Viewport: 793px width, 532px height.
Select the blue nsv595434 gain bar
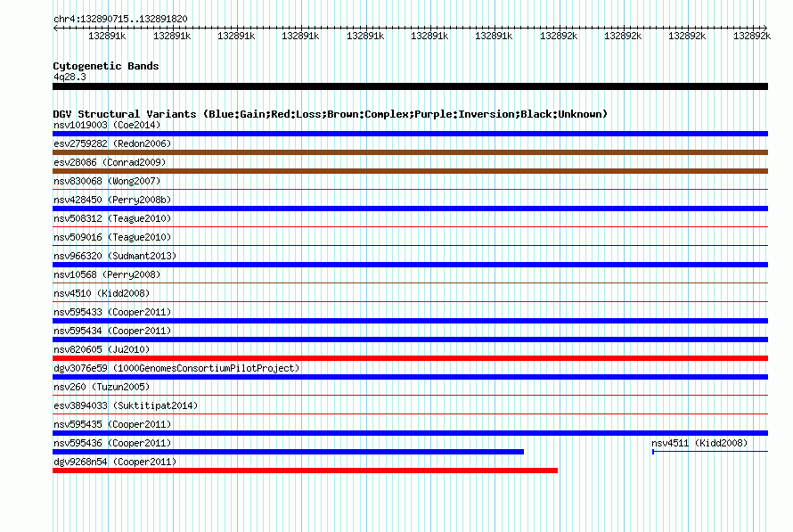410,340
